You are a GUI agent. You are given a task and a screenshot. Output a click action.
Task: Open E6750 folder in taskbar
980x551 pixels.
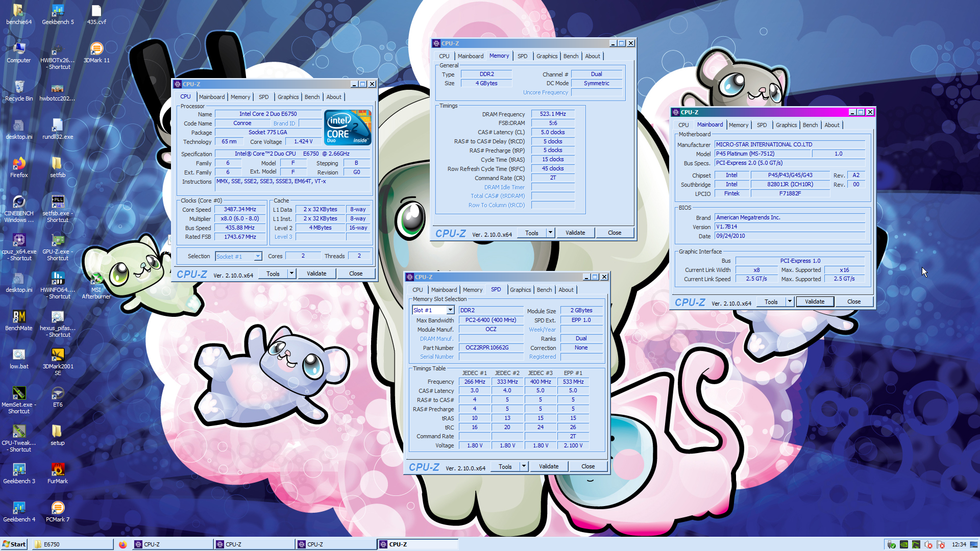pyautogui.click(x=72, y=544)
